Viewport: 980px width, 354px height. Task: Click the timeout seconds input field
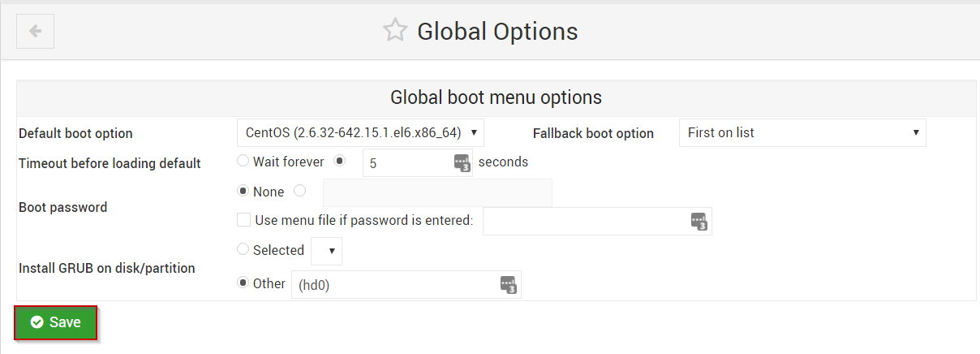point(417,162)
